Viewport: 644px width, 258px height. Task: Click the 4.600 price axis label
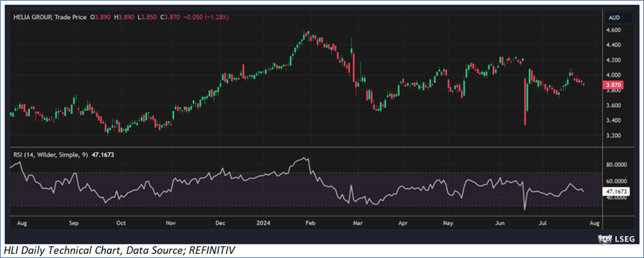click(614, 30)
